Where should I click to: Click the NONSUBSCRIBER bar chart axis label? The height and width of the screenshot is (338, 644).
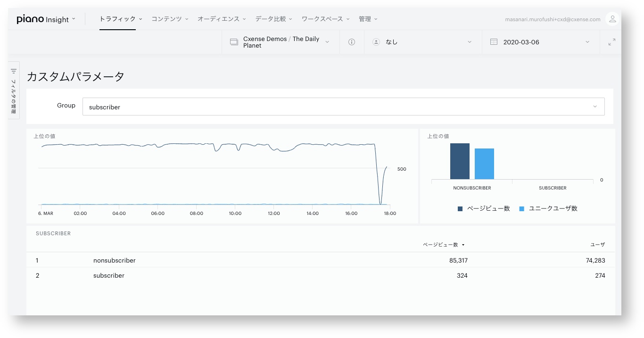pos(472,188)
